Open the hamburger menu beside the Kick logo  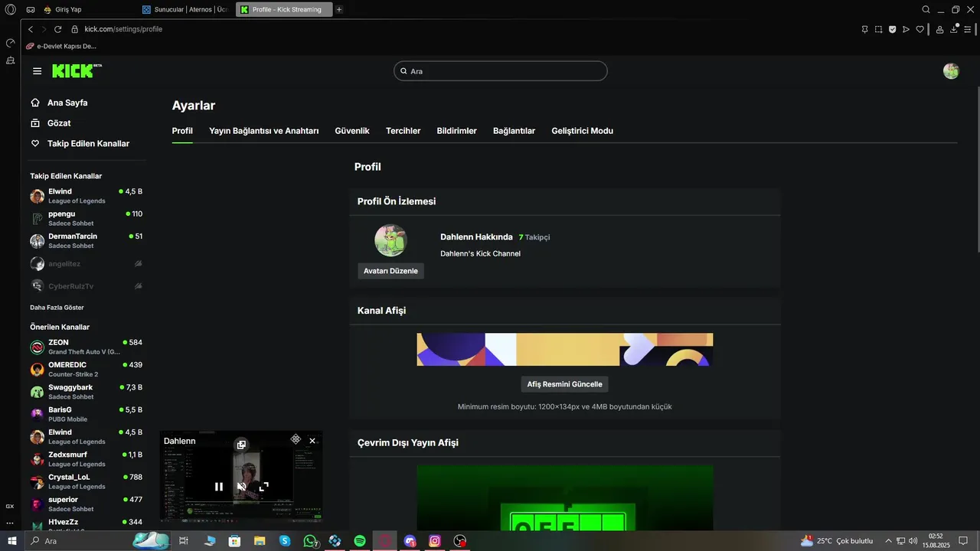point(37,71)
